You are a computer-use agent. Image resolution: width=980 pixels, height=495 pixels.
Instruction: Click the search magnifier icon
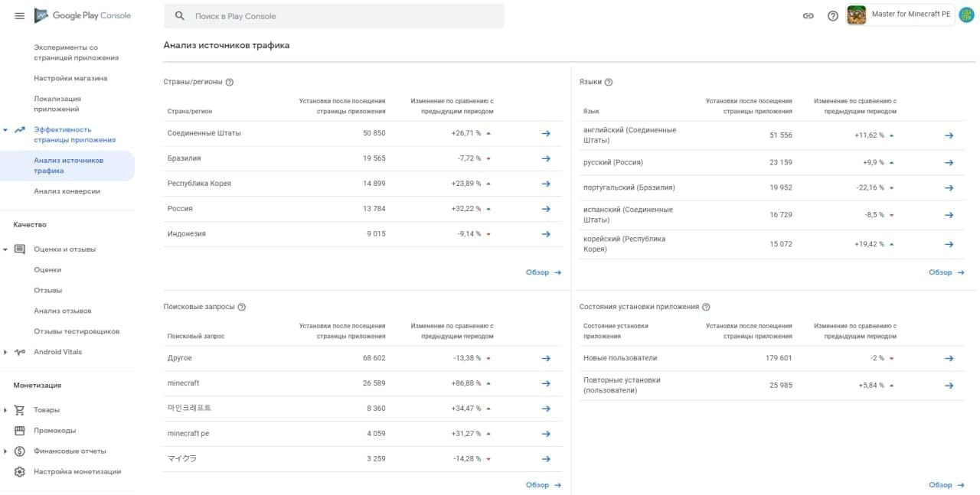[x=179, y=15]
